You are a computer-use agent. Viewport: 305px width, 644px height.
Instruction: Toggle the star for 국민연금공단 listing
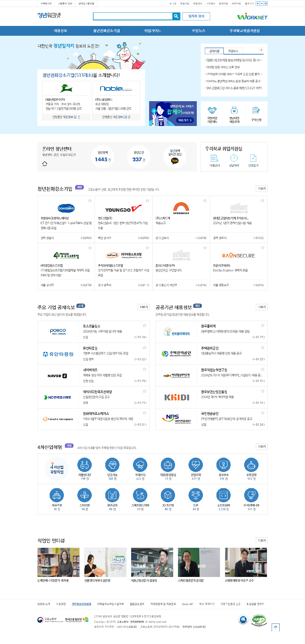click(262, 413)
